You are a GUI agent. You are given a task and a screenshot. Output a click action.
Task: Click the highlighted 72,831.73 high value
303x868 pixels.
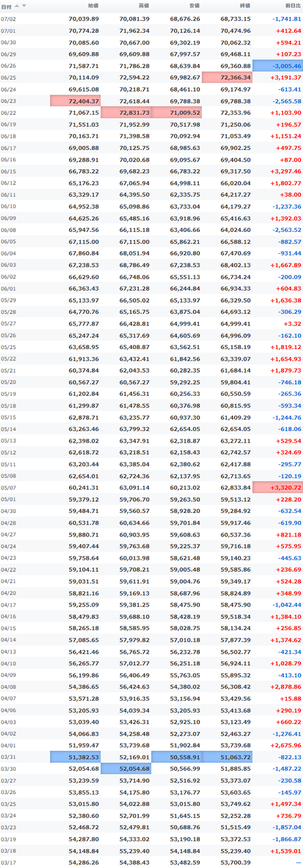point(126,113)
